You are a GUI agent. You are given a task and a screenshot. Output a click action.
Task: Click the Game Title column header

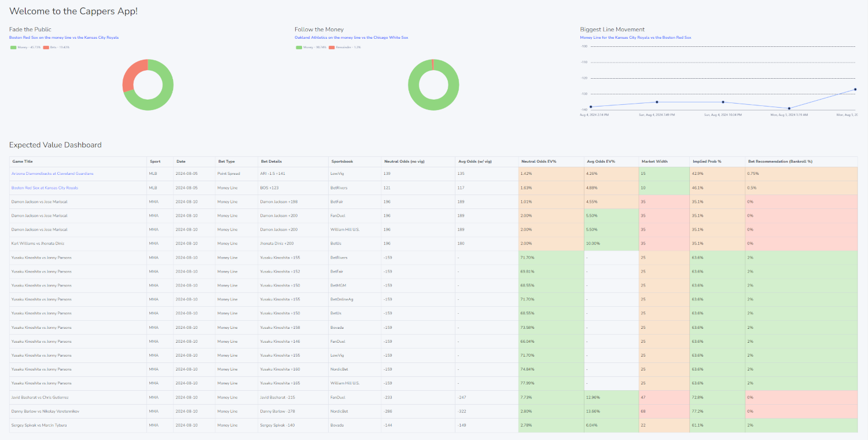[78, 162]
